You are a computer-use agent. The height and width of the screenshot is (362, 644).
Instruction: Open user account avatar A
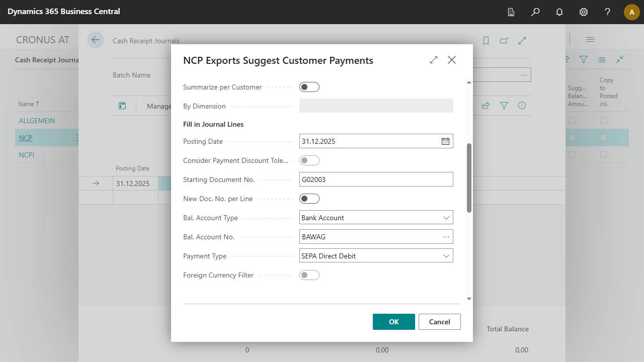click(632, 12)
